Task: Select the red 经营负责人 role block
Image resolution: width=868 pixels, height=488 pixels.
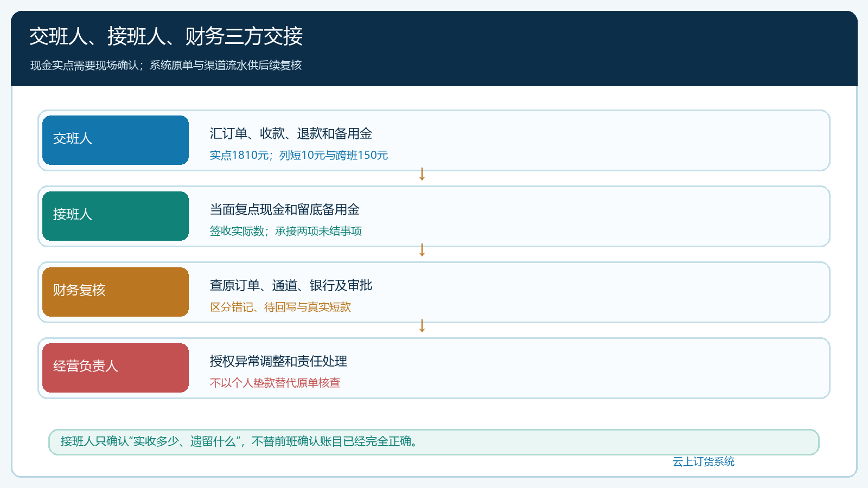Action: 116,368
